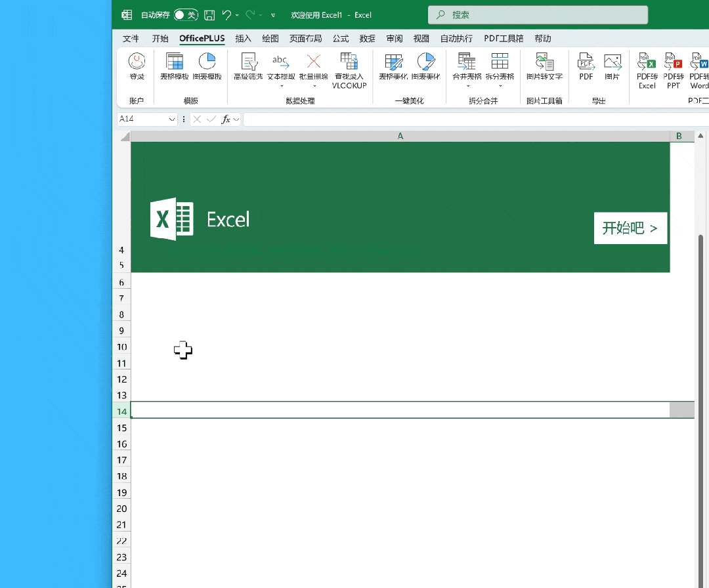Export using the PDF icon
Image resolution: width=709 pixels, height=588 pixels.
[x=586, y=67]
